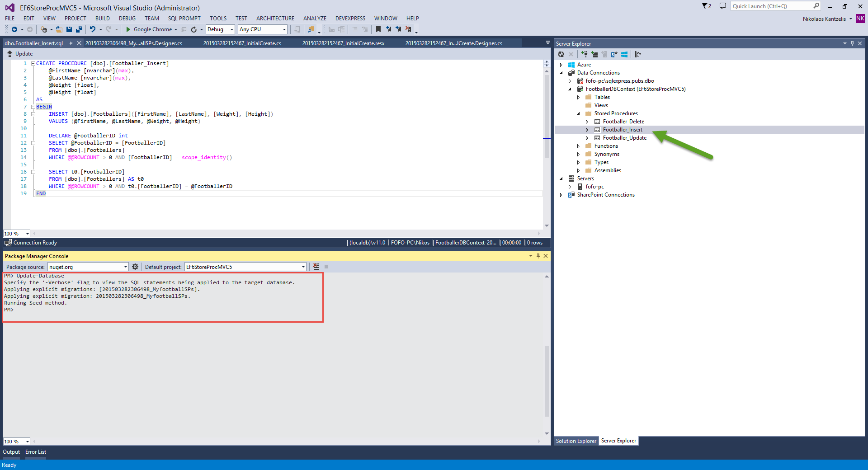Open the feedback speech bubble icon

click(723, 6)
